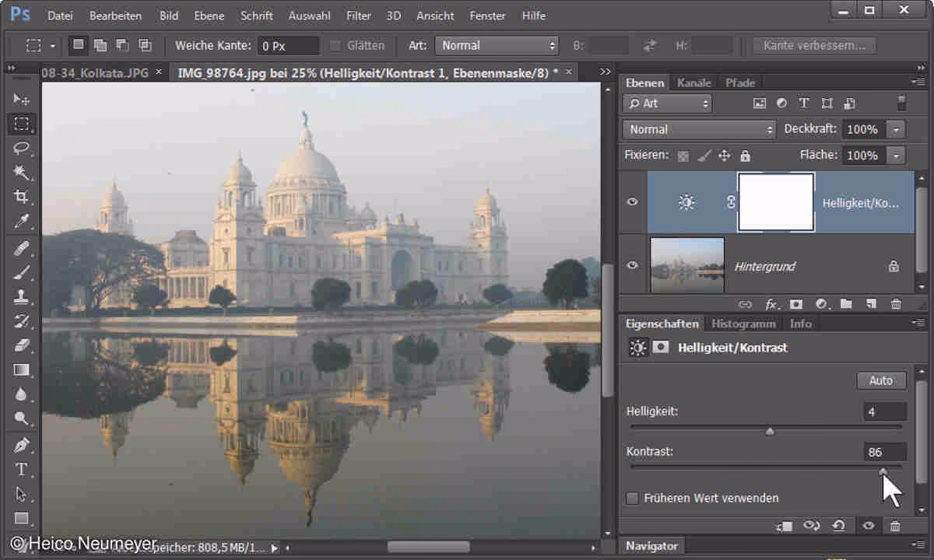
Task: Enable the Früheren Wert verwenden checkbox
Action: (x=633, y=498)
